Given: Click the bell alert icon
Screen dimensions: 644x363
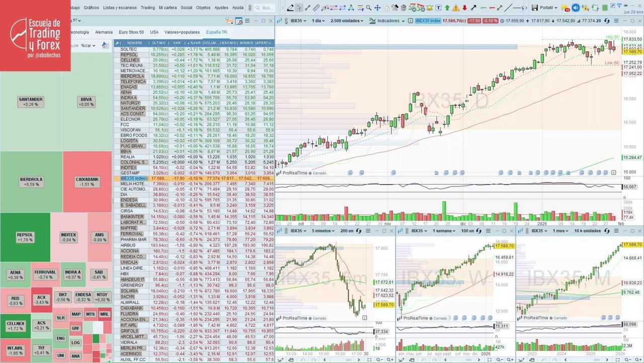Looking at the screenshot, I should pos(430,8).
